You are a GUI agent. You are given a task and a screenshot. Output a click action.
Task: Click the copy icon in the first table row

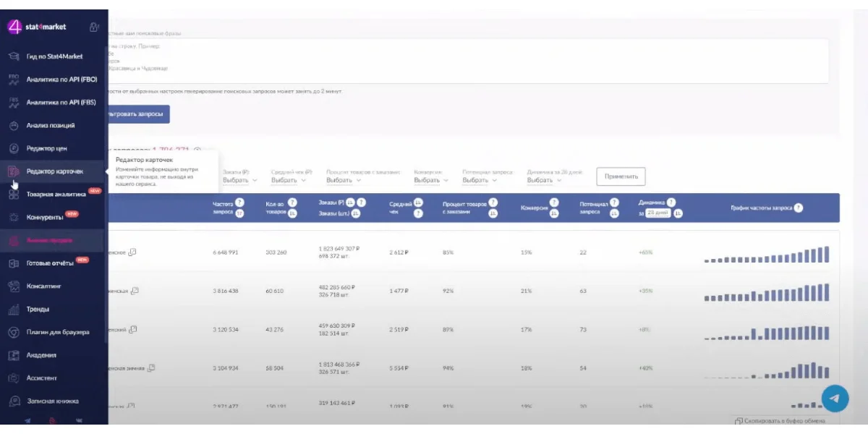point(132,252)
